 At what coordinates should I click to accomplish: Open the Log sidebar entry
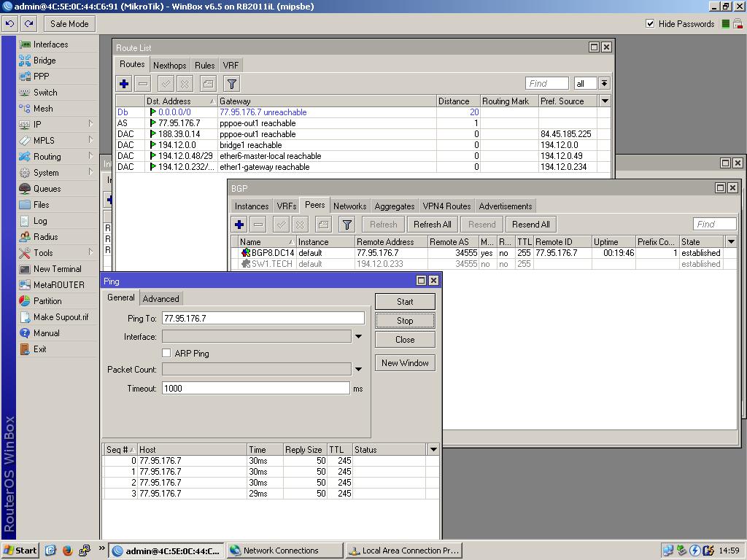pyautogui.click(x=40, y=221)
